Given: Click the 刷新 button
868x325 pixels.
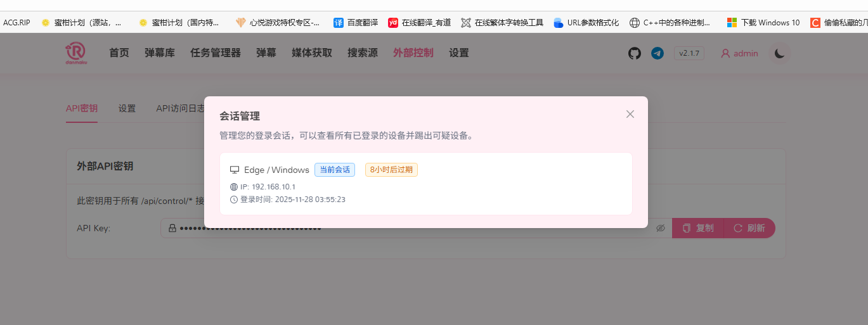Looking at the screenshot, I should coord(749,228).
